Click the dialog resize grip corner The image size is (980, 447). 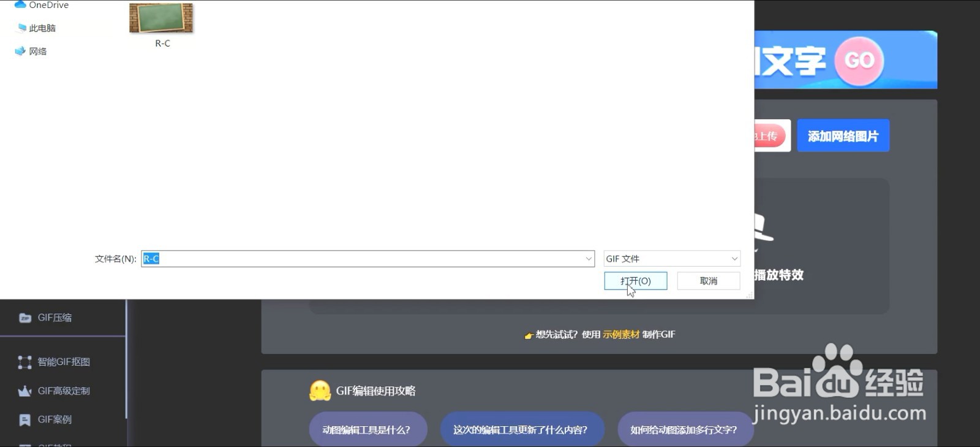pyautogui.click(x=749, y=295)
